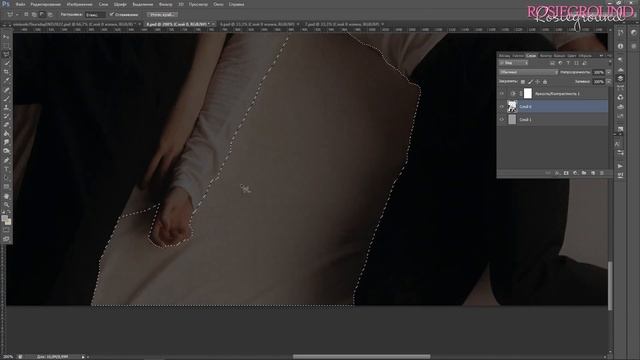Create a new layer icon
This screenshot has width=640, height=360.
(x=593, y=173)
